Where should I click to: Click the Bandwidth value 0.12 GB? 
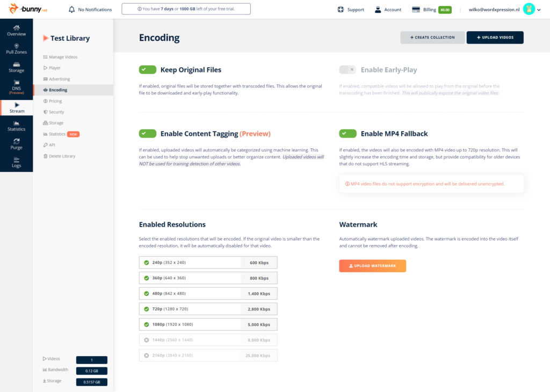click(x=91, y=371)
